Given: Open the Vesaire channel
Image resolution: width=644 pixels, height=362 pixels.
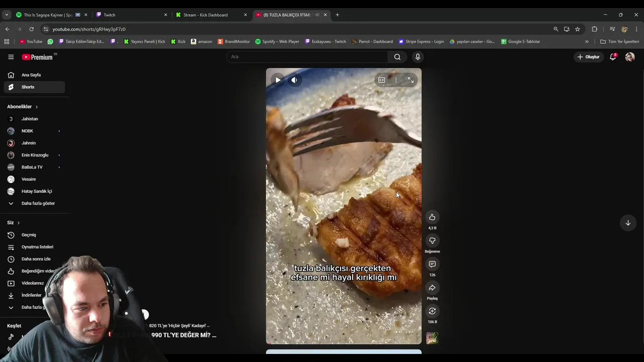Looking at the screenshot, I should [34, 179].
